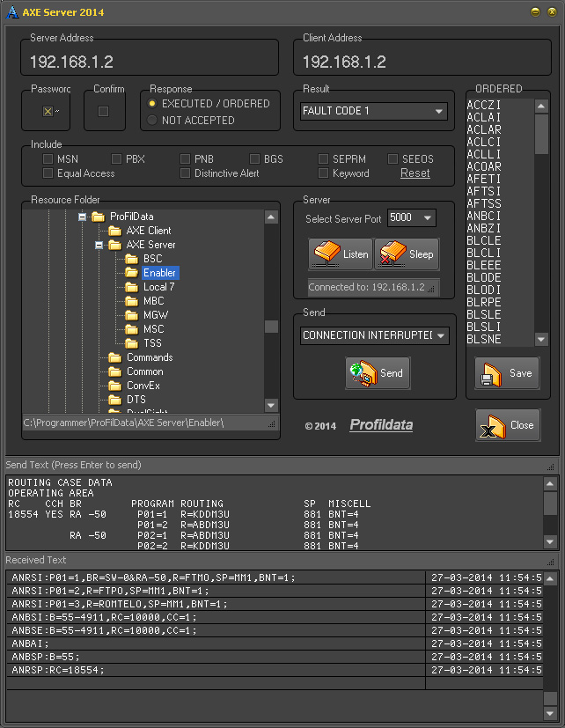Select AFETI command in ORDERED list
Image resolution: width=565 pixels, height=728 pixels.
point(483,179)
